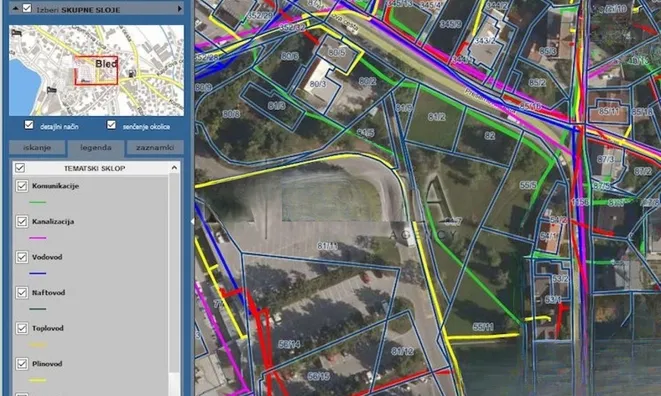Click parcel label 80/8 on the map

[231, 114]
